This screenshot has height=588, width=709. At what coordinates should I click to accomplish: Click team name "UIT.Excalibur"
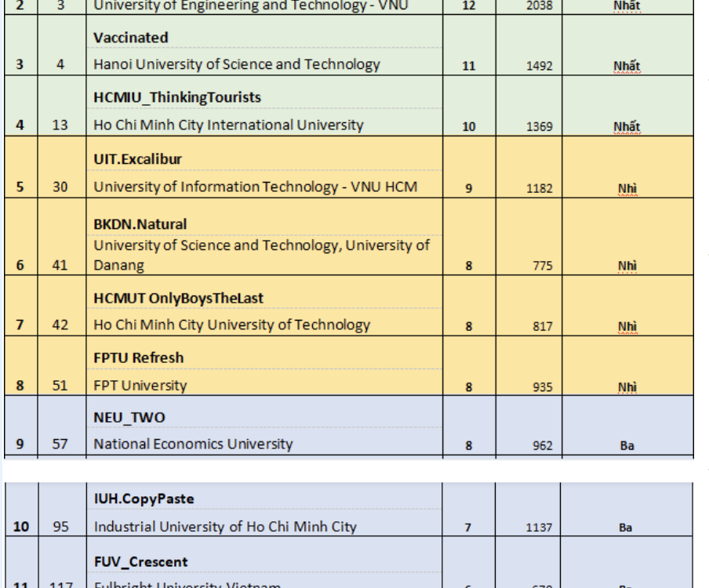coord(137,159)
